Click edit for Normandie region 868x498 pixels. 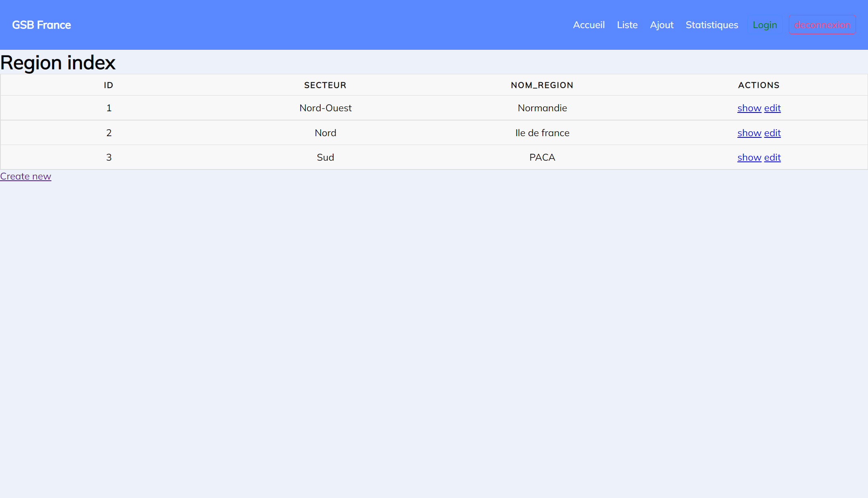click(773, 108)
